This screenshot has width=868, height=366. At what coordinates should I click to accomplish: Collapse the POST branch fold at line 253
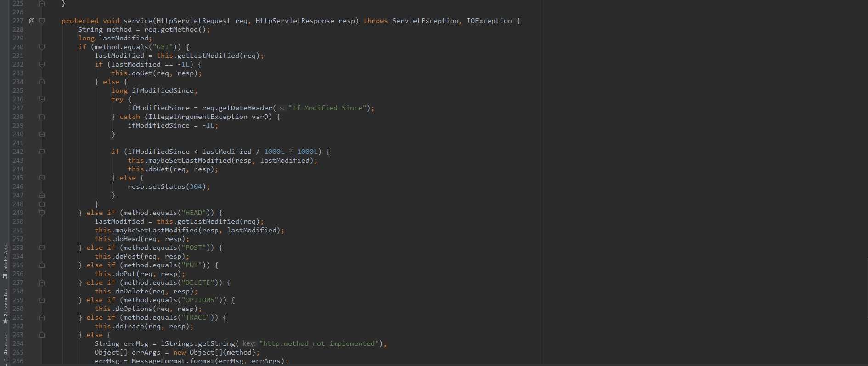point(42,248)
